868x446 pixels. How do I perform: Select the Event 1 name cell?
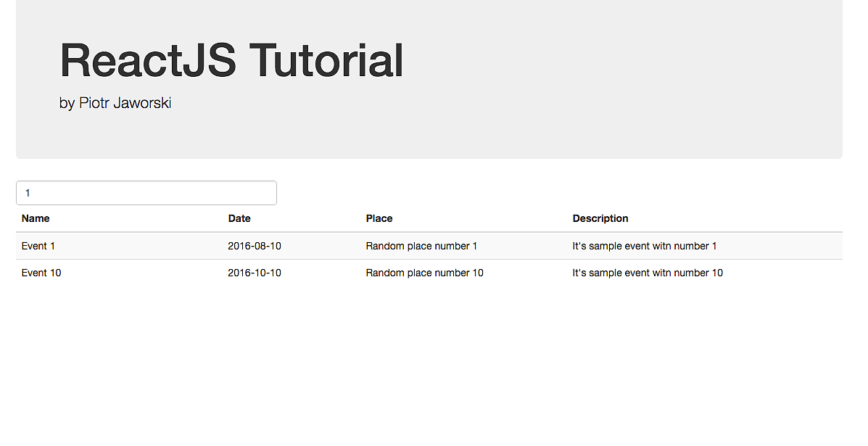tap(38, 247)
